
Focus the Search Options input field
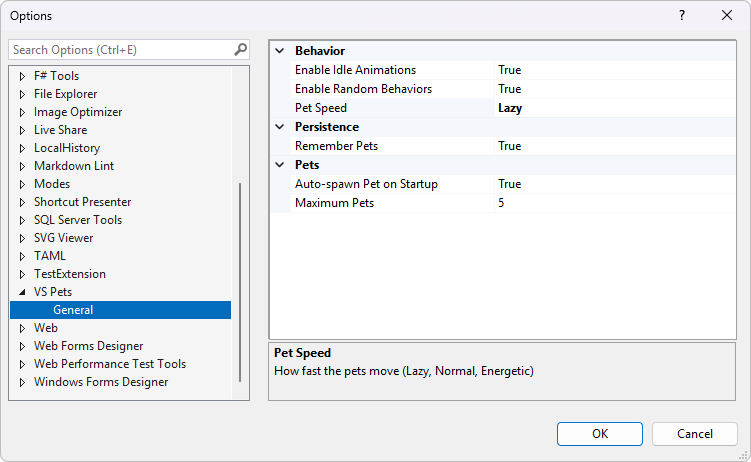[x=120, y=49]
